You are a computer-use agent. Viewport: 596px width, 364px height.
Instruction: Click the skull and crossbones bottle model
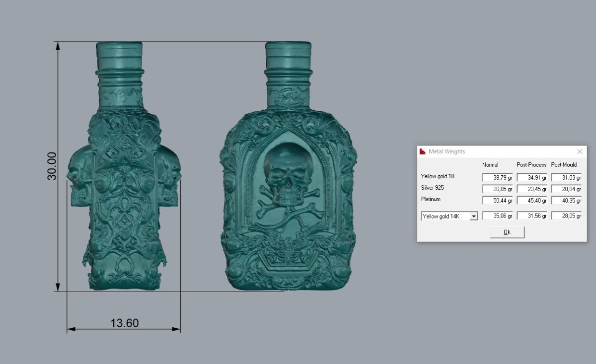[x=289, y=166]
